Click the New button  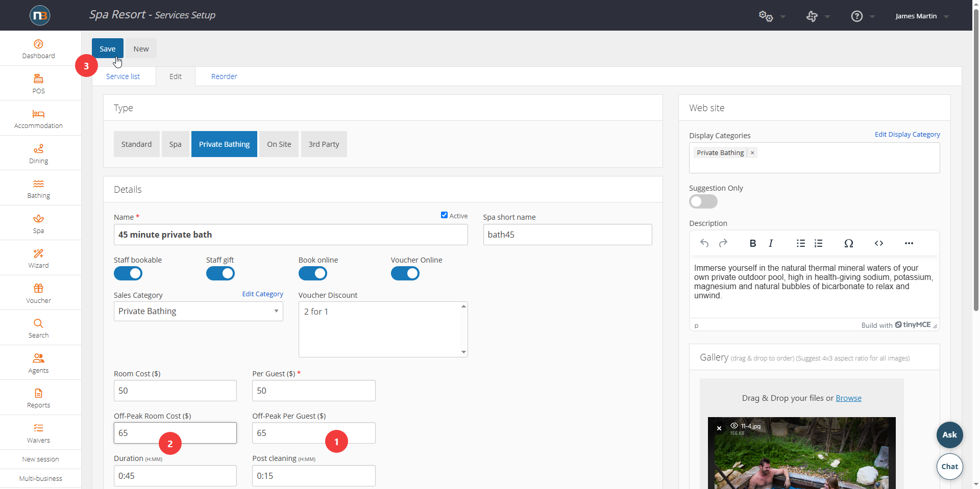click(x=141, y=49)
